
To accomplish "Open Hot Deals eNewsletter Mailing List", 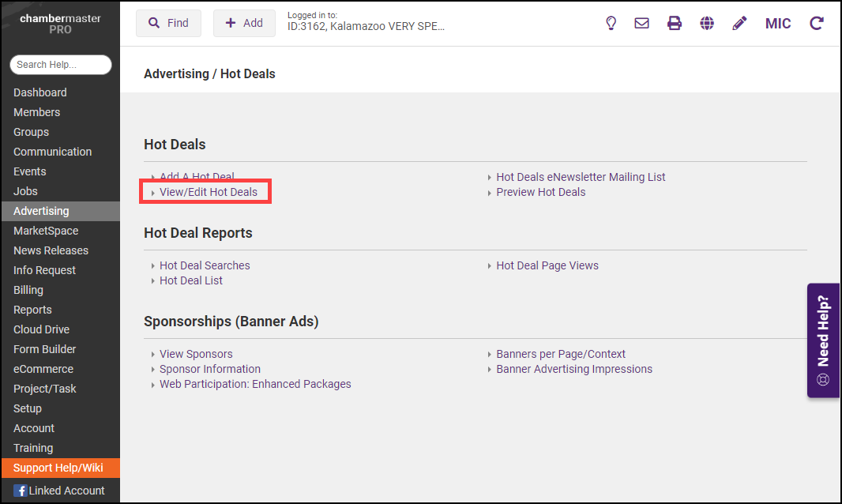I will point(581,177).
